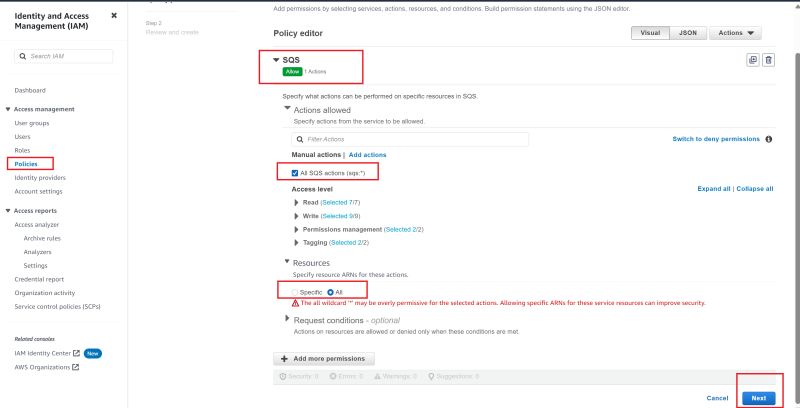This screenshot has height=408, width=800.
Task: Open Credential report
Action: pos(39,279)
